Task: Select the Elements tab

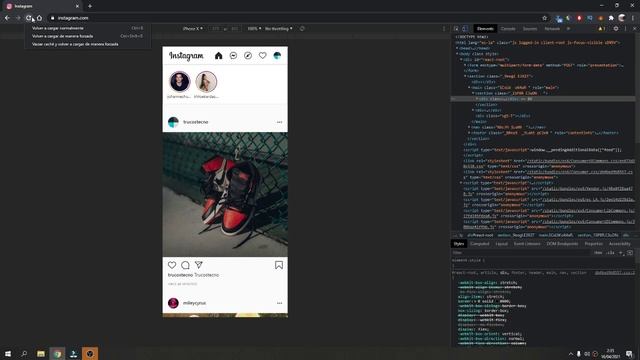Action: 485,29
